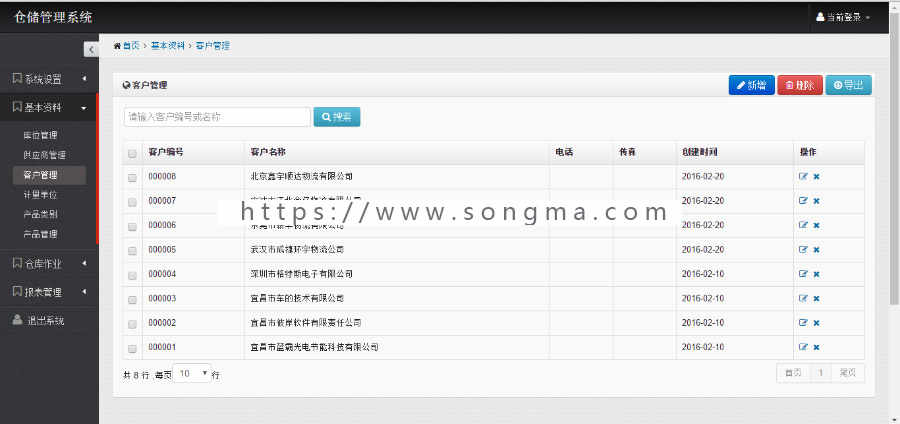The width and height of the screenshot is (900, 424).
Task: Edit customer 000008 via pencil icon
Action: pyautogui.click(x=803, y=177)
